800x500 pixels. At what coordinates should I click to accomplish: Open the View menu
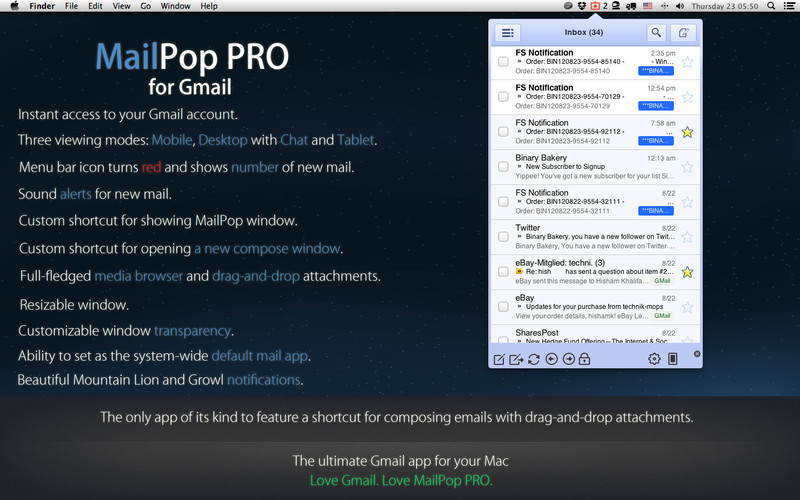(x=121, y=6)
